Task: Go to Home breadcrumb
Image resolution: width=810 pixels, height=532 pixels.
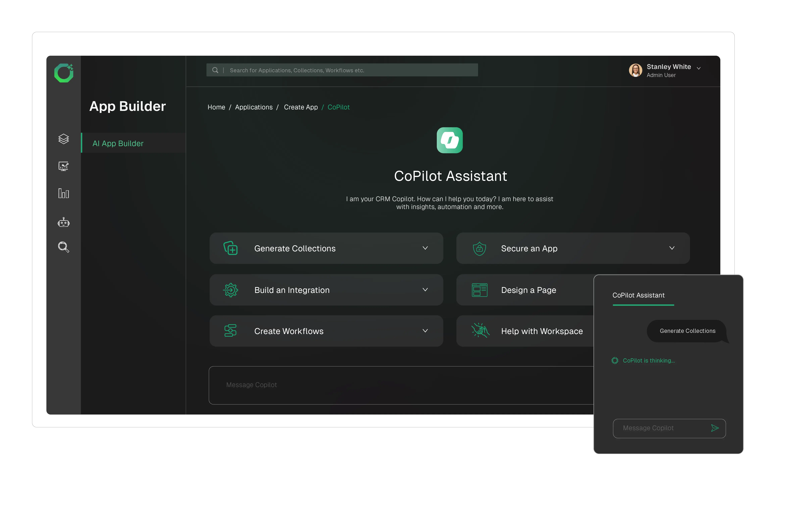Action: 216,107
